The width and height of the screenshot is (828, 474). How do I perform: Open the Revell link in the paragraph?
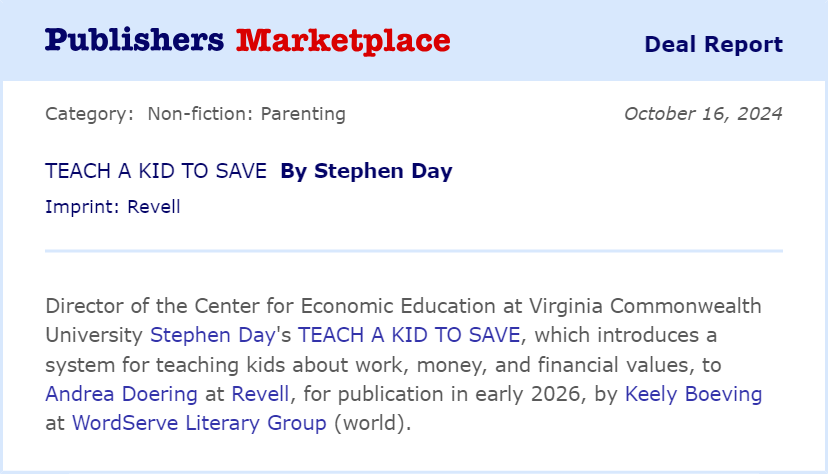coord(260,394)
